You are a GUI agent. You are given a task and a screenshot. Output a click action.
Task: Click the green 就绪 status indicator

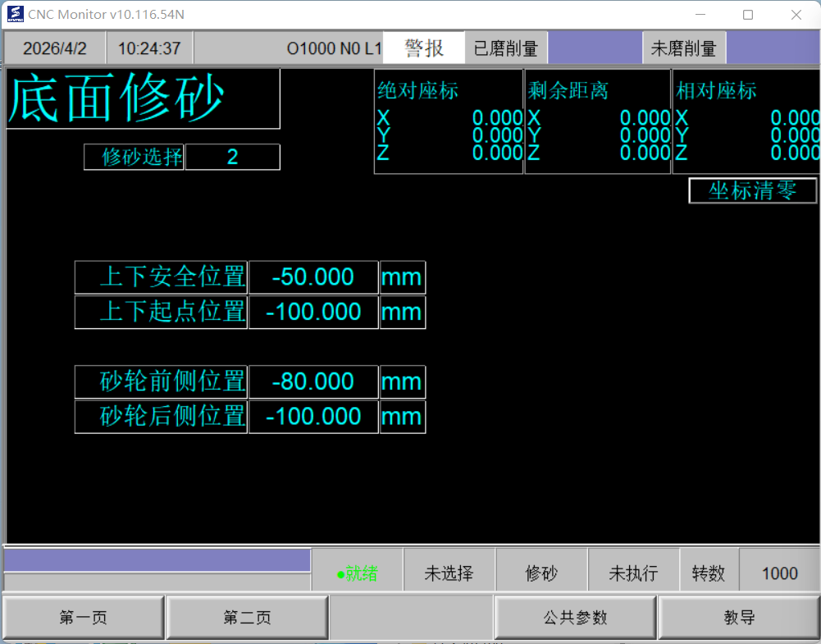(358, 573)
